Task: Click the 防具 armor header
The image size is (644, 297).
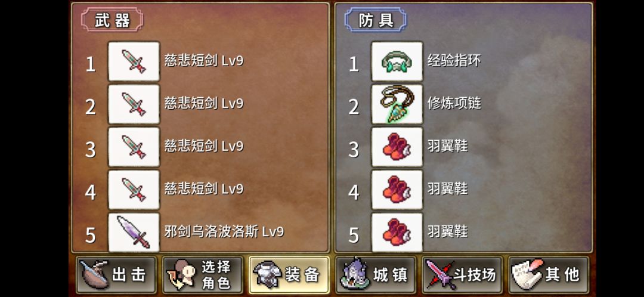Action: [x=376, y=20]
